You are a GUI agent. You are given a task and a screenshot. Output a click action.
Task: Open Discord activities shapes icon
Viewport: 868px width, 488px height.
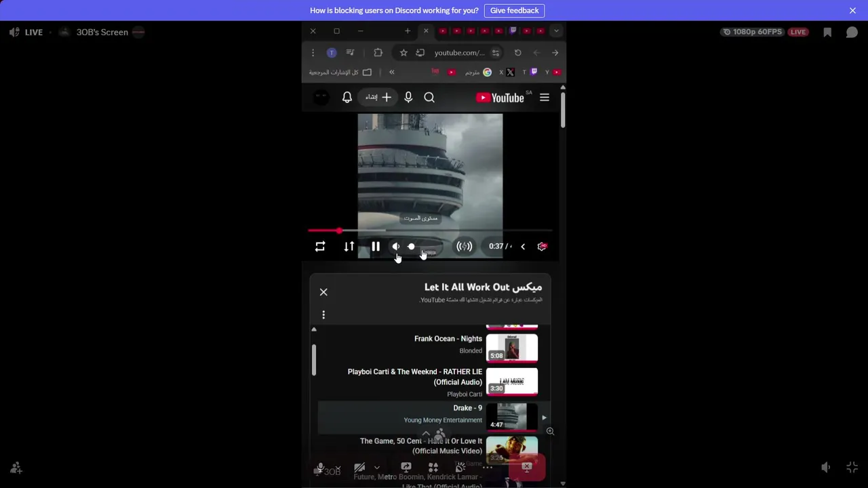[433, 468]
